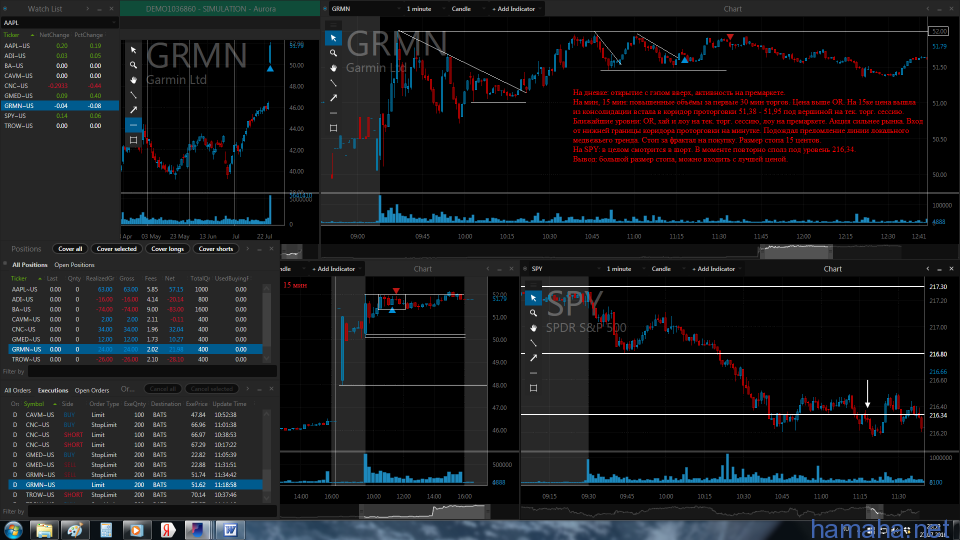Select line drawing tool in SPY chart
960x540 pixels.
click(533, 343)
